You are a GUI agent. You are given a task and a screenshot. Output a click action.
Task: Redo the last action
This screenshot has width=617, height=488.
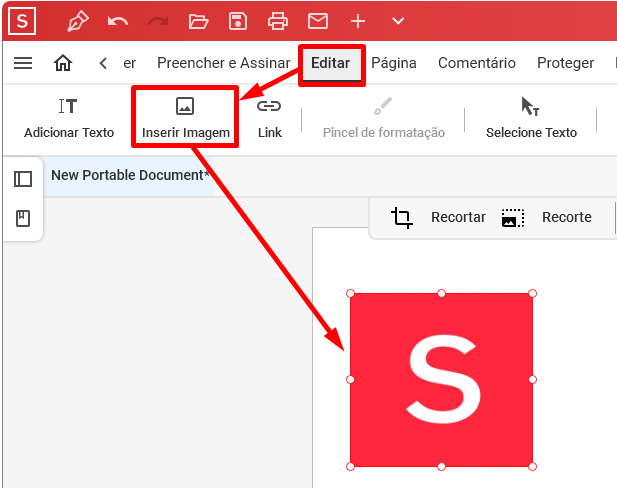point(158,21)
